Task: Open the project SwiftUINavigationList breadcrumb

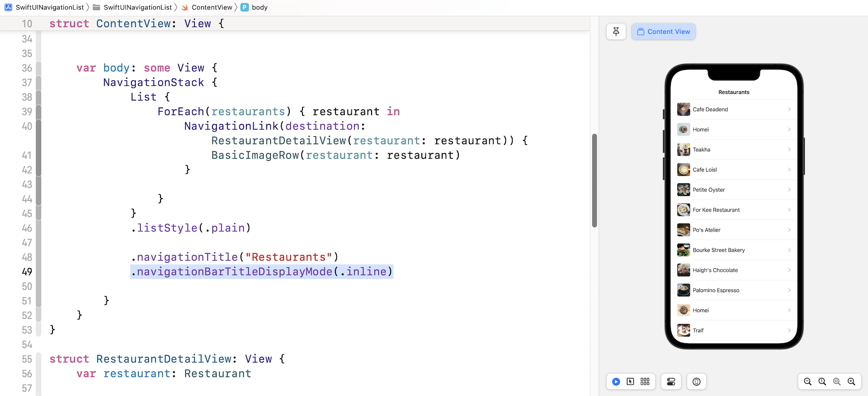Action: [x=45, y=7]
